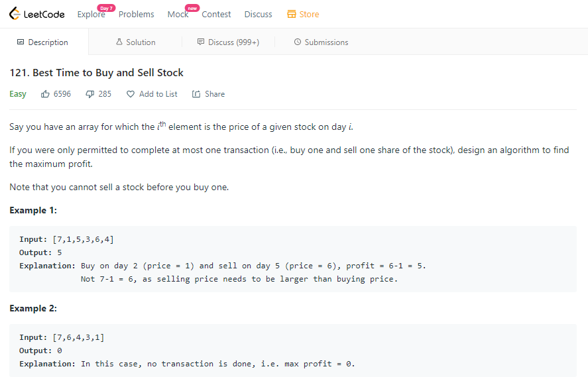588x381 pixels.
Task: Open the Problems page
Action: coord(136,15)
